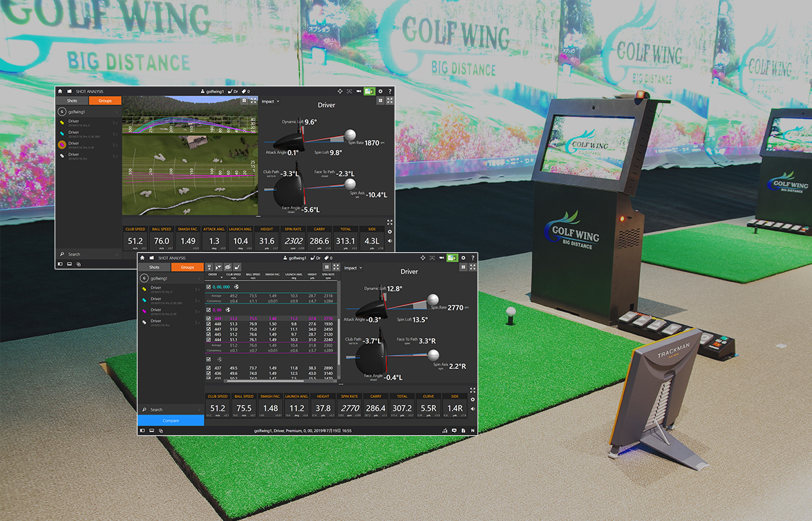Go to Home in the back Shot Analysis window
The width and height of the screenshot is (812, 521).
(60, 91)
